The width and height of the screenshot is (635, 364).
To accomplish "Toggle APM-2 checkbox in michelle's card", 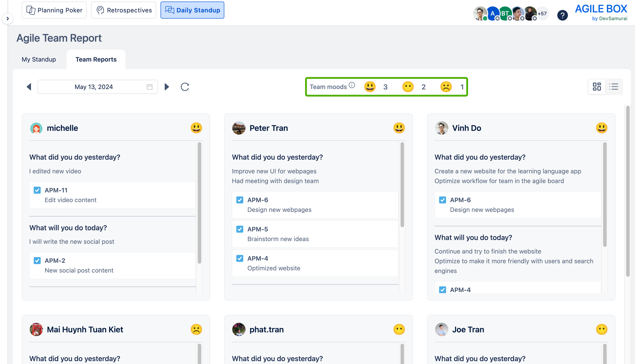I will [37, 261].
